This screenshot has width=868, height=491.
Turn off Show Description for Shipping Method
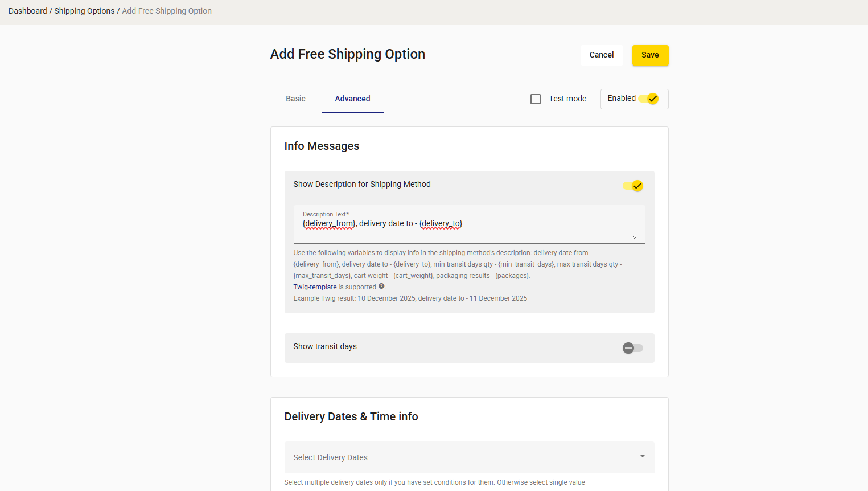click(633, 186)
